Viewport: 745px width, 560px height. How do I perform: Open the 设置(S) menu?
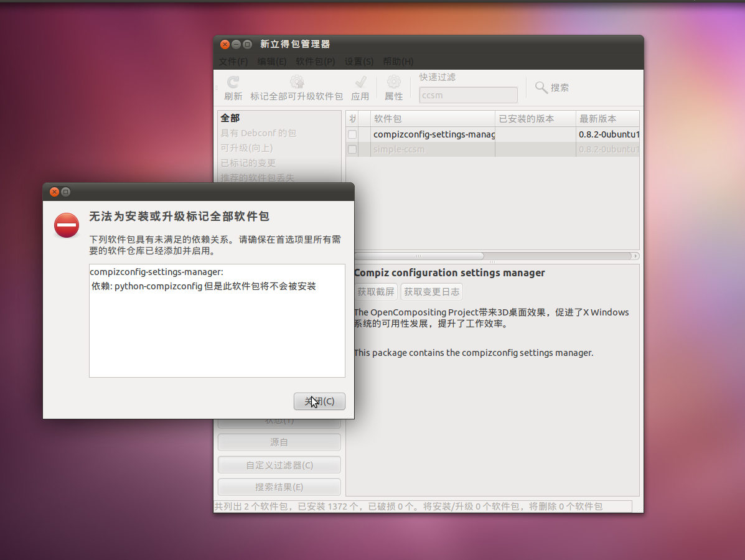coord(358,62)
